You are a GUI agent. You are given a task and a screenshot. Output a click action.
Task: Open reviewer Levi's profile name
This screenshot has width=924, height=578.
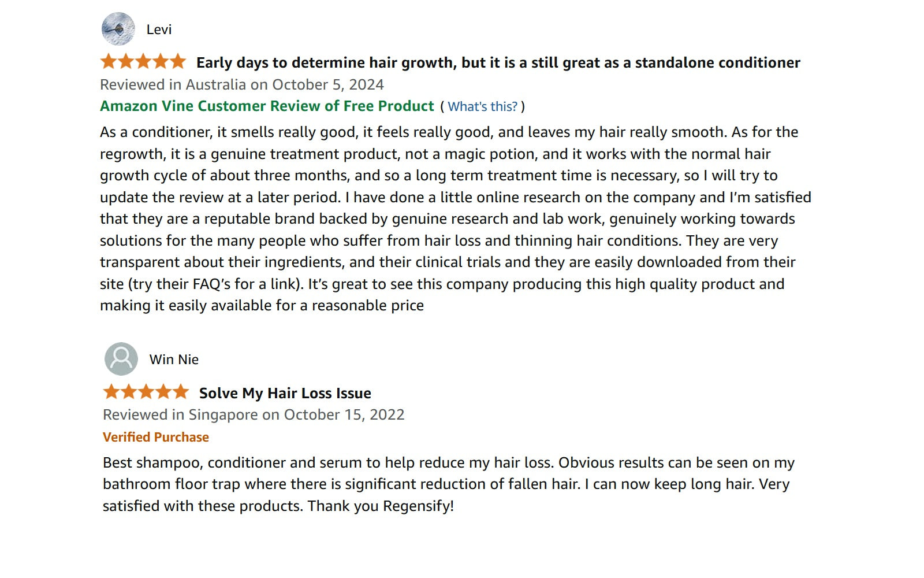pos(159,29)
